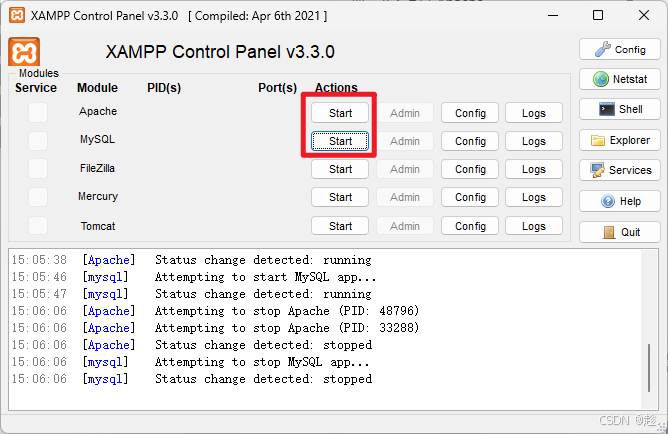Viewport: 668px width, 434px height.
Task: Click the last mysql stopped log entry
Action: pos(191,379)
